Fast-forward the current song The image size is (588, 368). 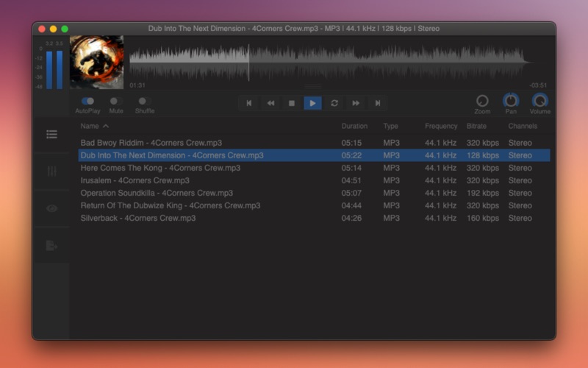coord(356,103)
